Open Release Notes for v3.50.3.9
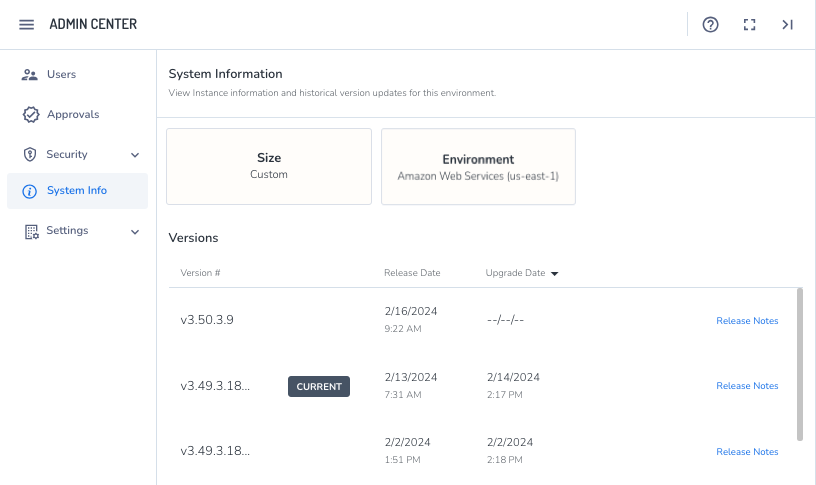The height and width of the screenshot is (485, 816). [747, 321]
